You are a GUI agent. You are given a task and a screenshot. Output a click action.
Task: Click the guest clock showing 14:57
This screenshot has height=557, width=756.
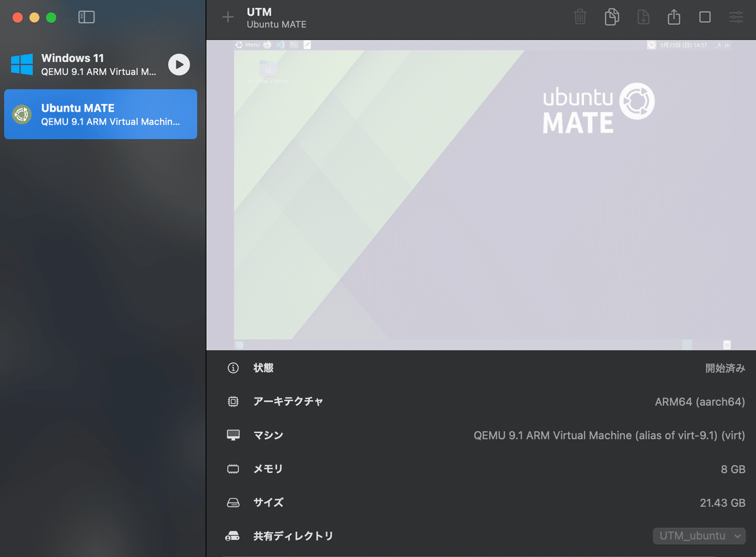(x=699, y=45)
